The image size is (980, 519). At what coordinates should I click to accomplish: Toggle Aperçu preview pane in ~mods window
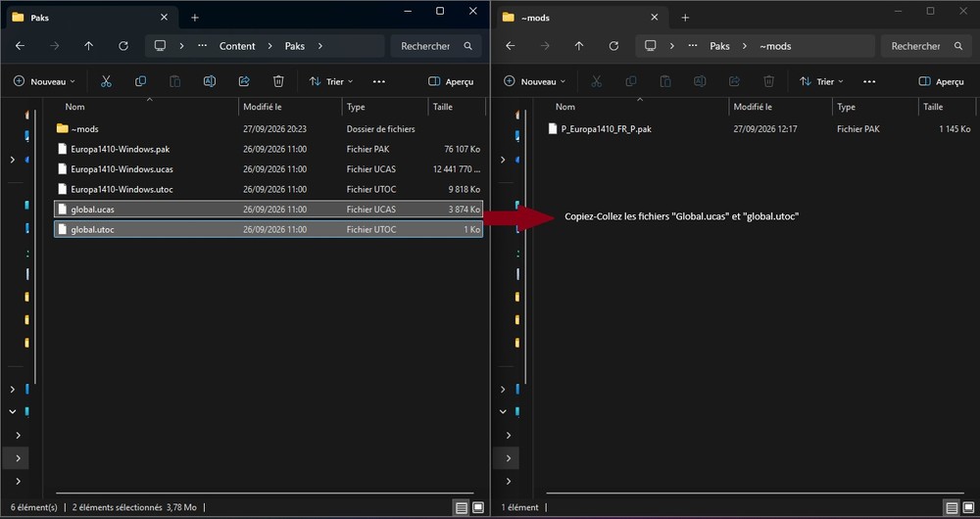941,82
